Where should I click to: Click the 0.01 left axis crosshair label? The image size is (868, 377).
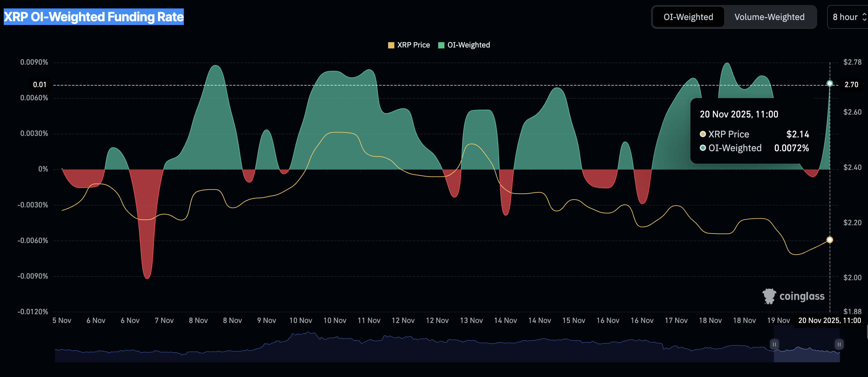coord(40,85)
